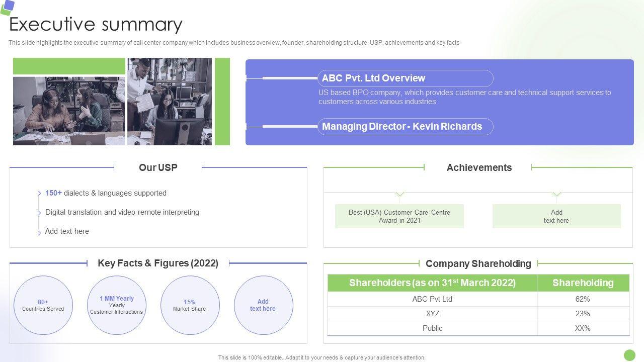Click the "Shareholding" column header
644x362 pixels.
583,283
